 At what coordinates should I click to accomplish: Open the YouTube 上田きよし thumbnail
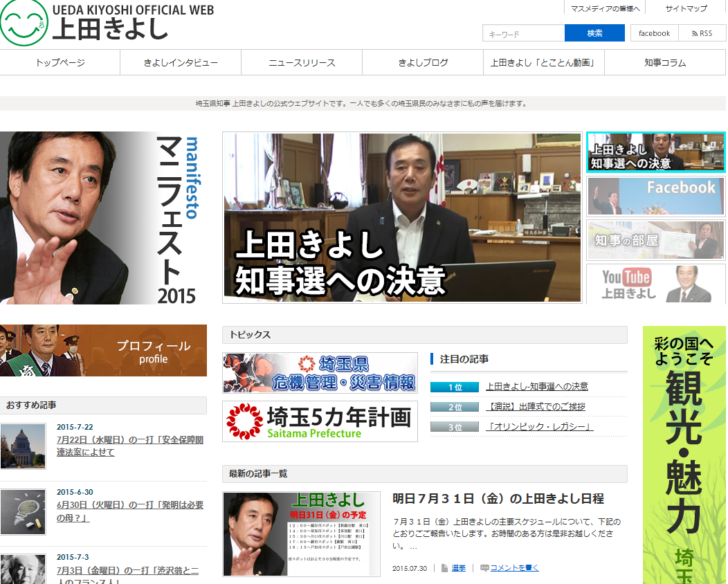coord(655,284)
